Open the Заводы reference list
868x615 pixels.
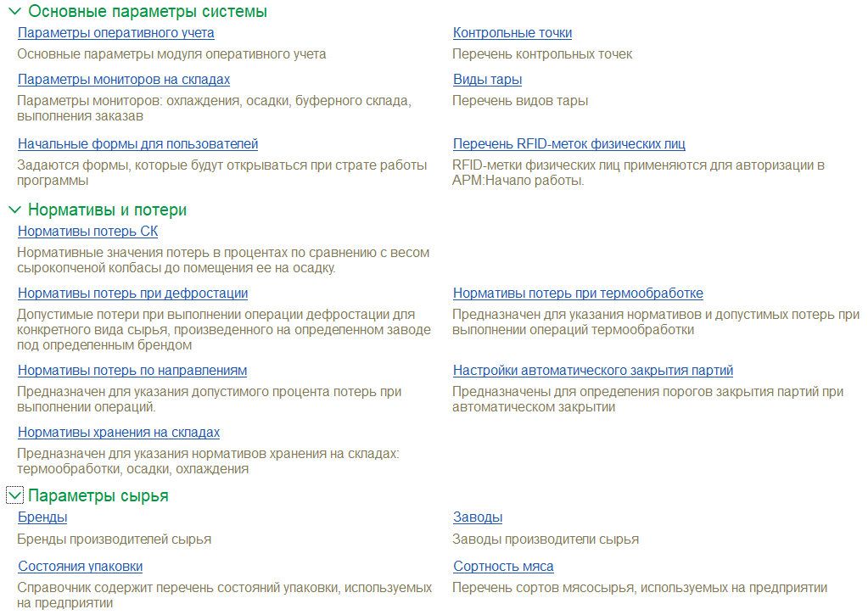click(x=478, y=517)
